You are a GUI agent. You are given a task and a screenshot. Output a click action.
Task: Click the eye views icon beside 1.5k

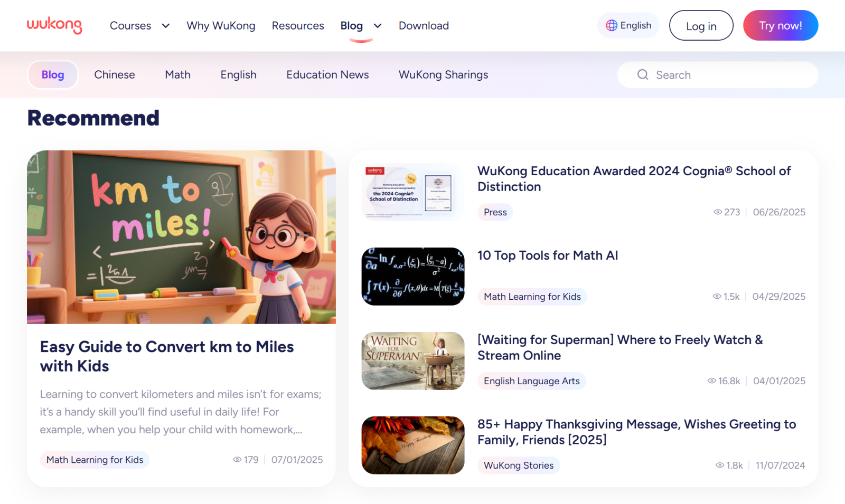point(717,297)
